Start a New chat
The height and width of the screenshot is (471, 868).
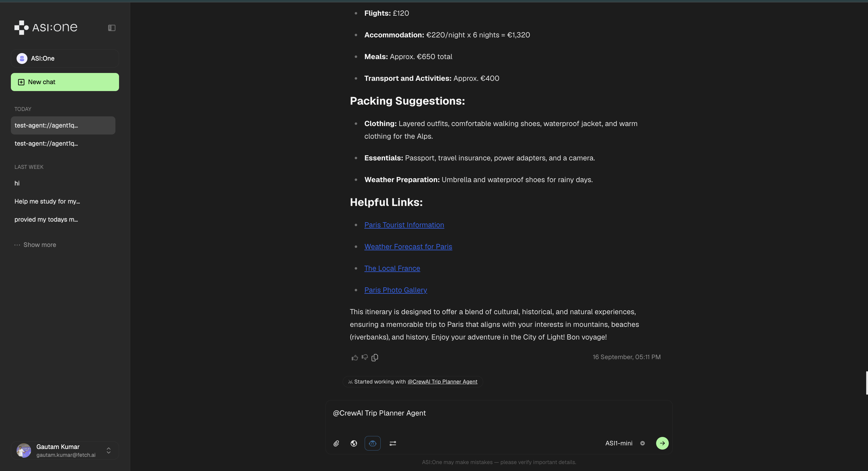(x=65, y=82)
